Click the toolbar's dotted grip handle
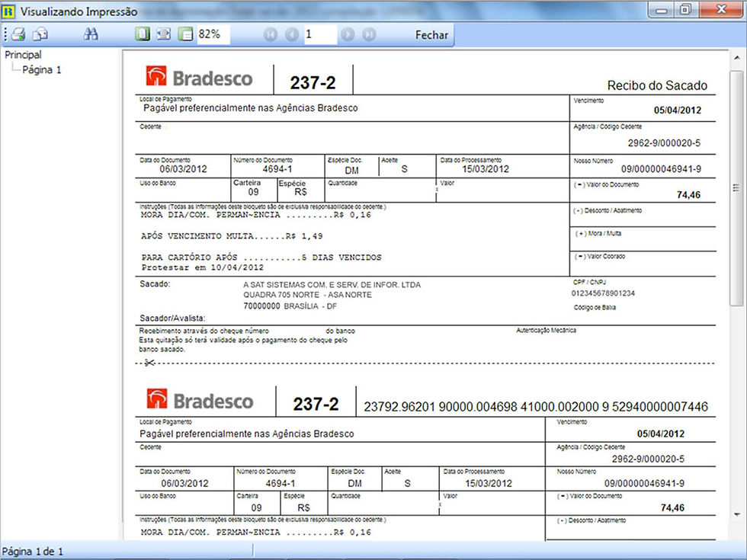 click(x=5, y=34)
